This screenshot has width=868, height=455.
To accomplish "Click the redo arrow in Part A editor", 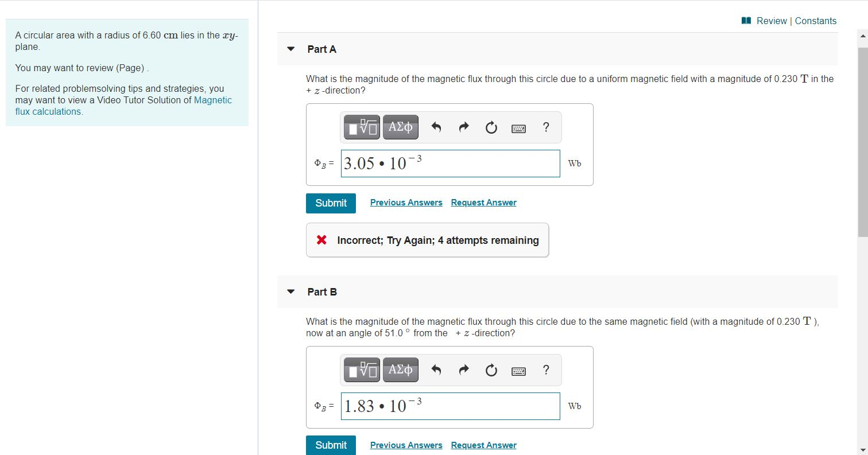I will click(x=463, y=127).
